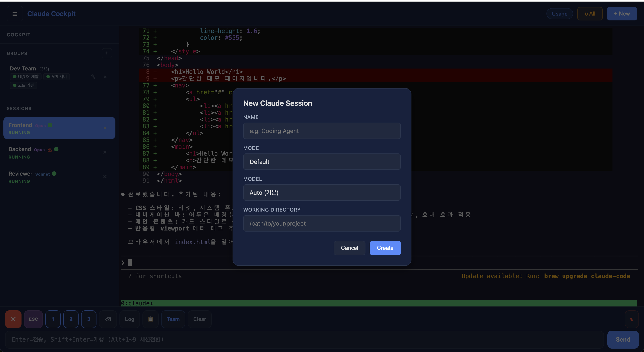Clear the terminal with the Clear button
The width and height of the screenshot is (644, 352).
200,319
